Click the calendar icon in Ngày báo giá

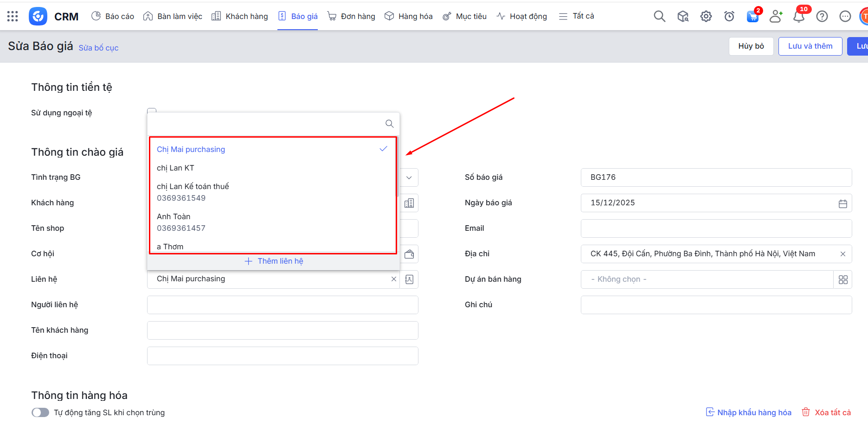[x=842, y=203]
